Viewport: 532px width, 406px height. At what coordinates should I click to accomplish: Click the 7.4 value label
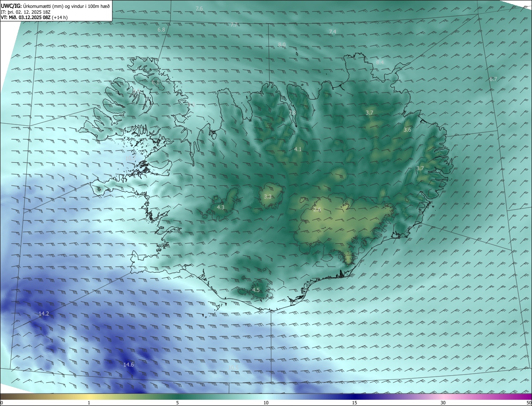coord(332,32)
